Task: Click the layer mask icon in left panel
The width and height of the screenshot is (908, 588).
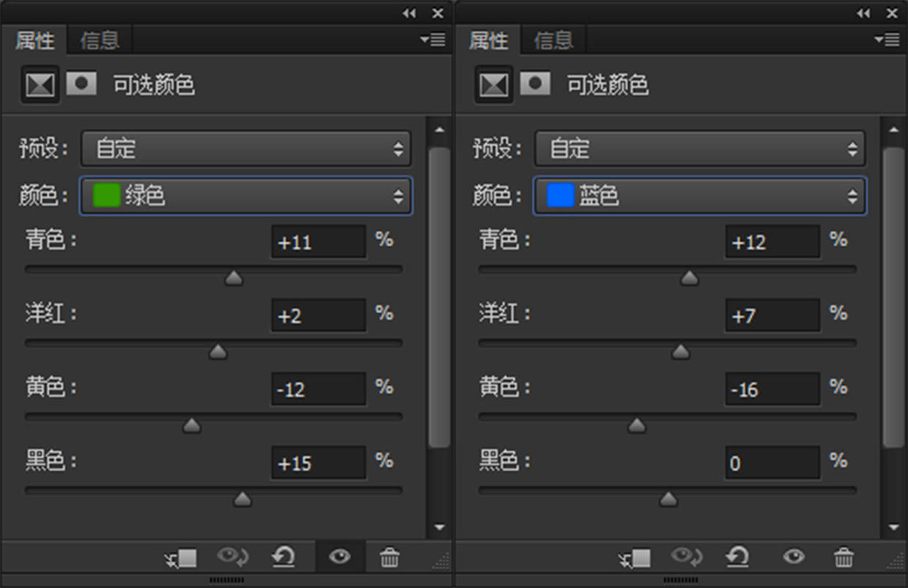Action: (81, 83)
